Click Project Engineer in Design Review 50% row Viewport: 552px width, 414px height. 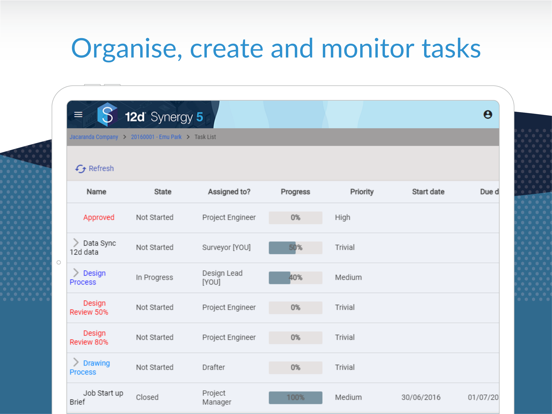(229, 307)
